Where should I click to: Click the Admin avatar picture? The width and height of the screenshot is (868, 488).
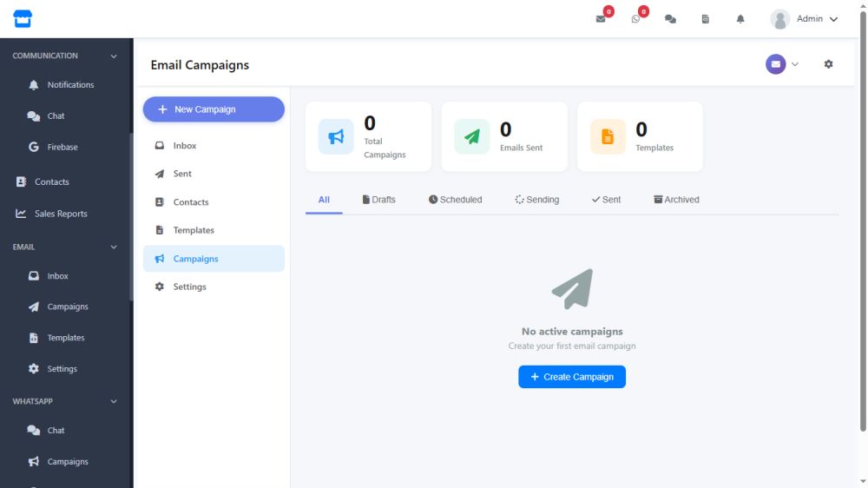tap(780, 19)
